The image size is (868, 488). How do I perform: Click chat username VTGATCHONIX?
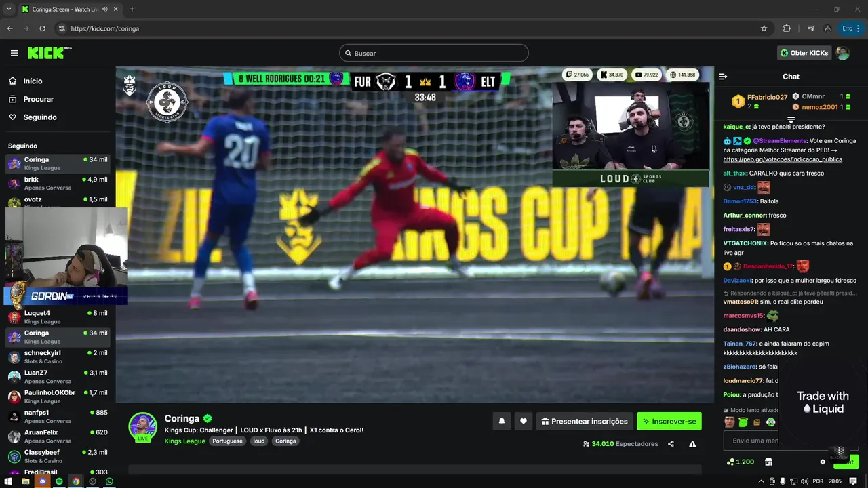click(x=745, y=243)
